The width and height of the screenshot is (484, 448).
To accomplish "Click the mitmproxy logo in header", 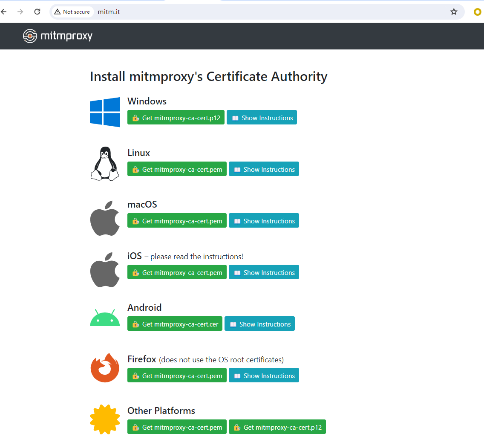I will point(58,36).
